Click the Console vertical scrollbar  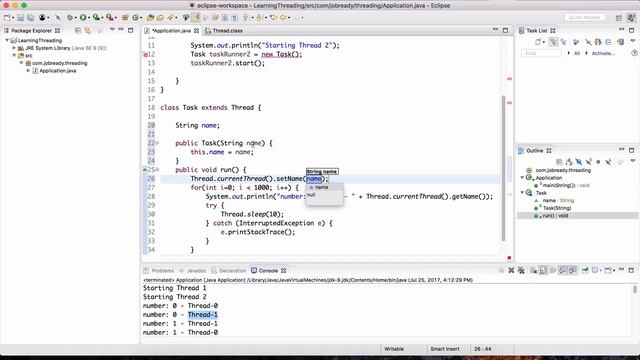635,290
